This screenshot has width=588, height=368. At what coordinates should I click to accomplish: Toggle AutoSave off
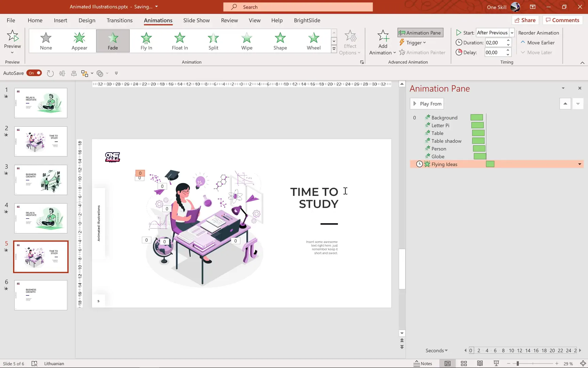[x=34, y=73]
